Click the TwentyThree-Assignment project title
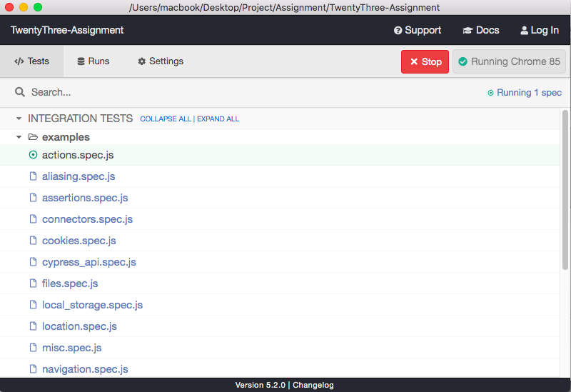 click(67, 30)
